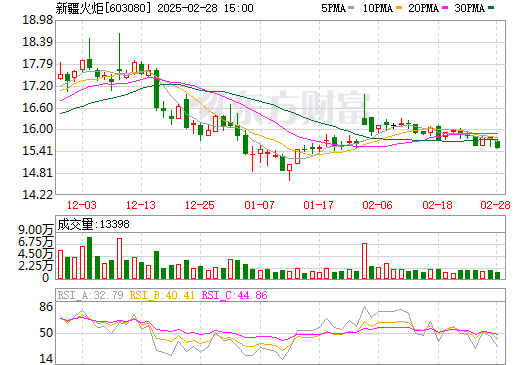520x365 pixels.
Task: Click RSI axis label 14
Action: tap(46, 359)
